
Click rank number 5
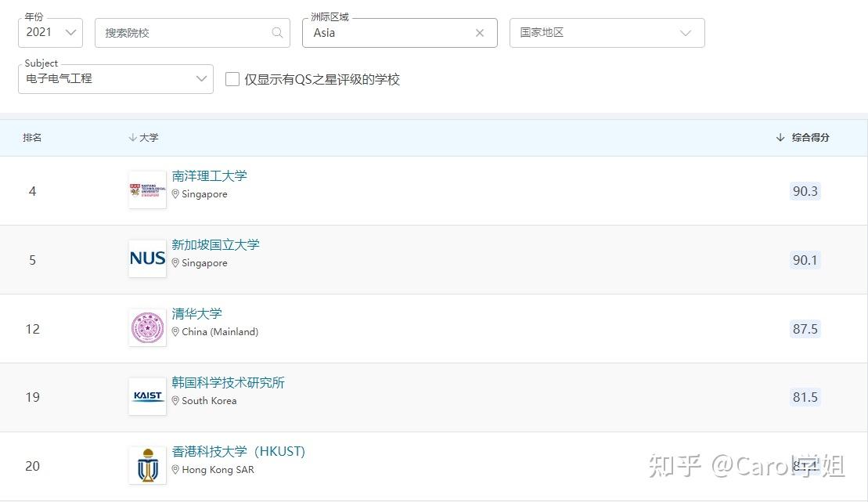click(33, 260)
